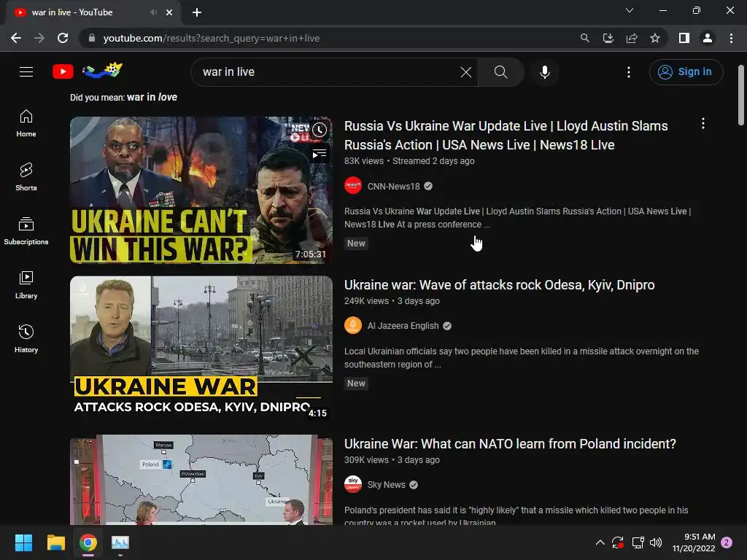This screenshot has width=747, height=560.
Task: Open the Chrome three-dot menu
Action: pyautogui.click(x=731, y=38)
